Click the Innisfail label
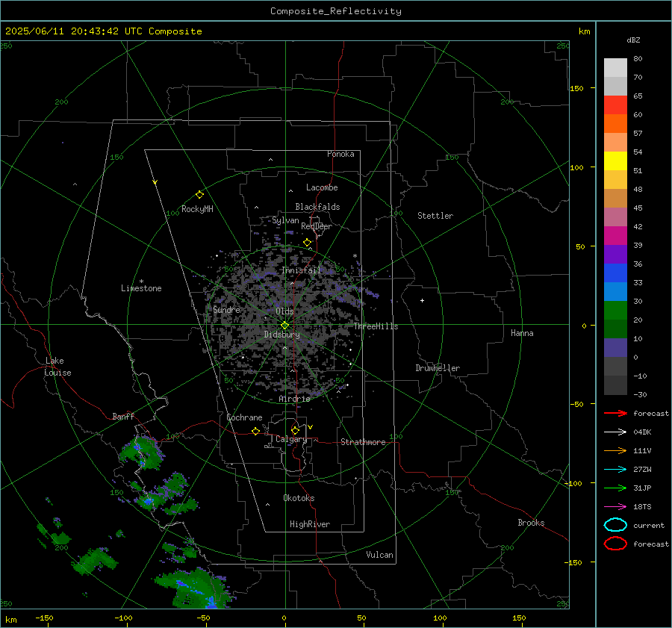The image size is (672, 628). point(302,270)
